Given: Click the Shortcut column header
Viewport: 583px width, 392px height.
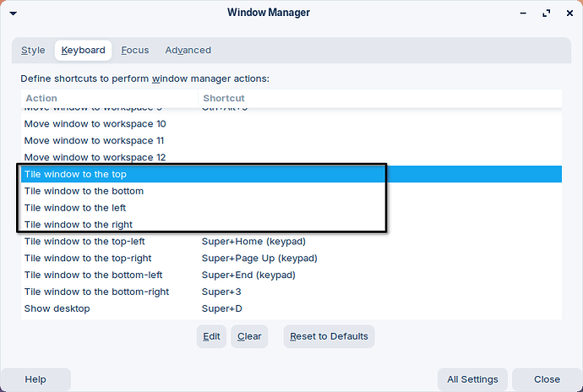Looking at the screenshot, I should (x=224, y=99).
